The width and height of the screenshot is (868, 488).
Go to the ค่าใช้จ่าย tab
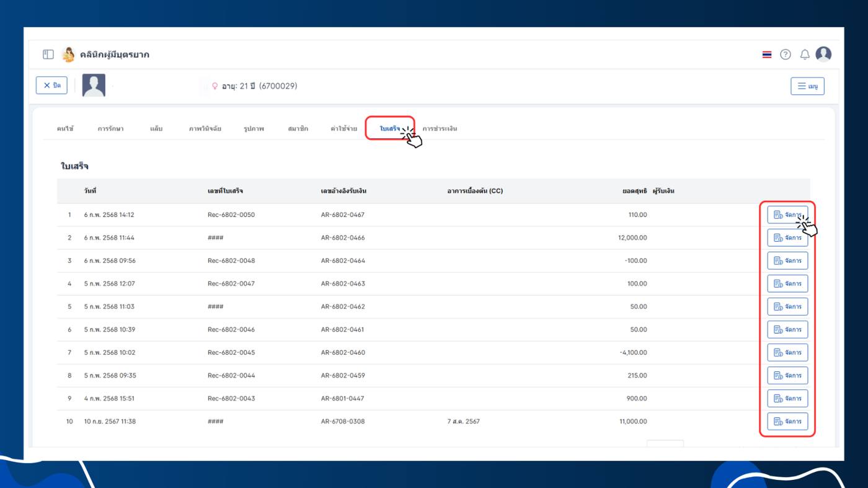343,129
